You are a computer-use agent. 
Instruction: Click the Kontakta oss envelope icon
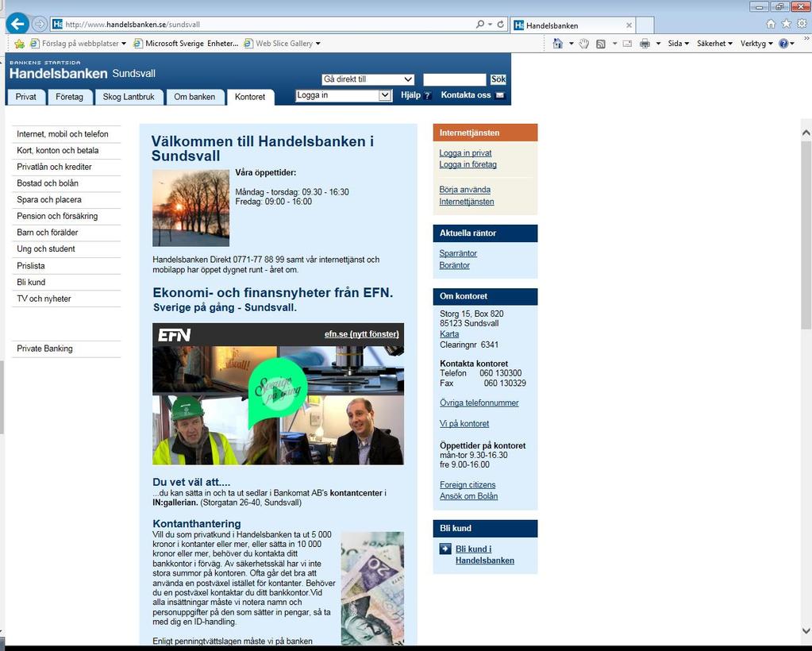click(x=500, y=95)
